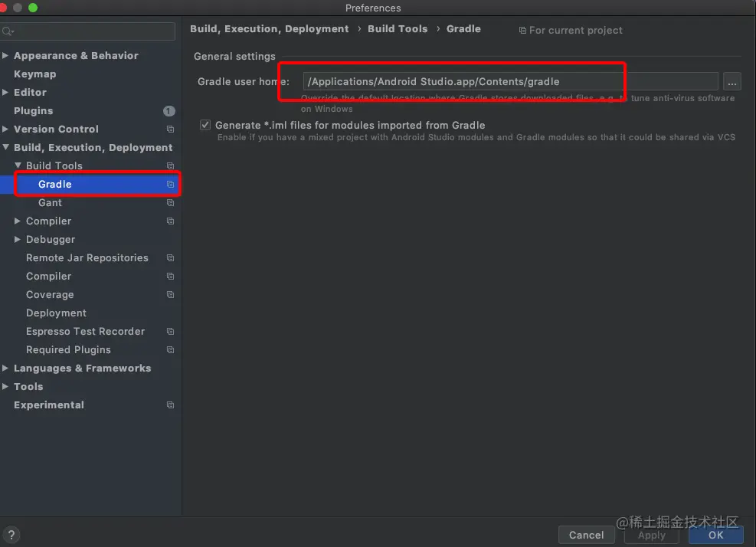
Task: Click Build, Execution, Deployment breadcrumb
Action: (269, 29)
